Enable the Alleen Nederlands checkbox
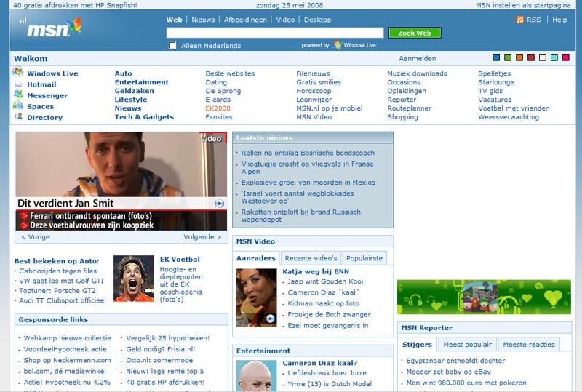The width and height of the screenshot is (582, 392). [x=172, y=46]
